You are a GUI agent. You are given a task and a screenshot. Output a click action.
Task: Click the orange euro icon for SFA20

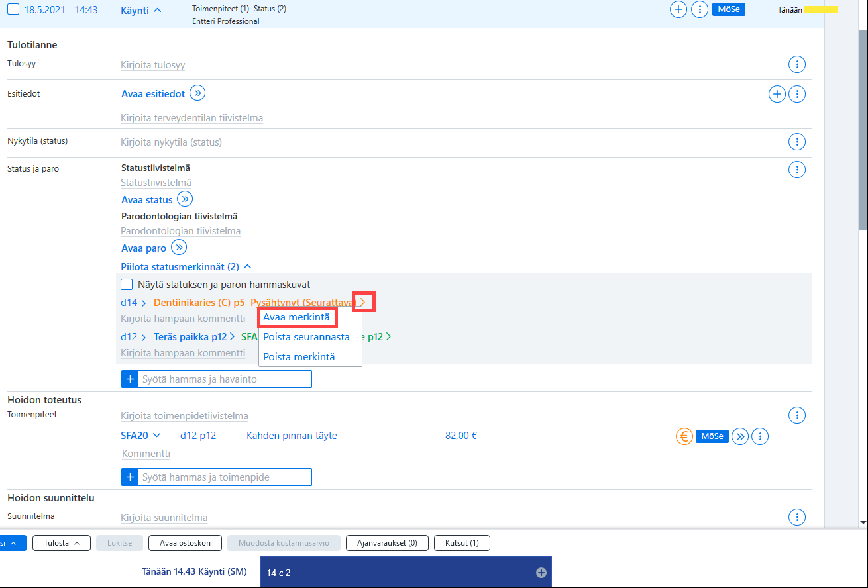coord(684,436)
